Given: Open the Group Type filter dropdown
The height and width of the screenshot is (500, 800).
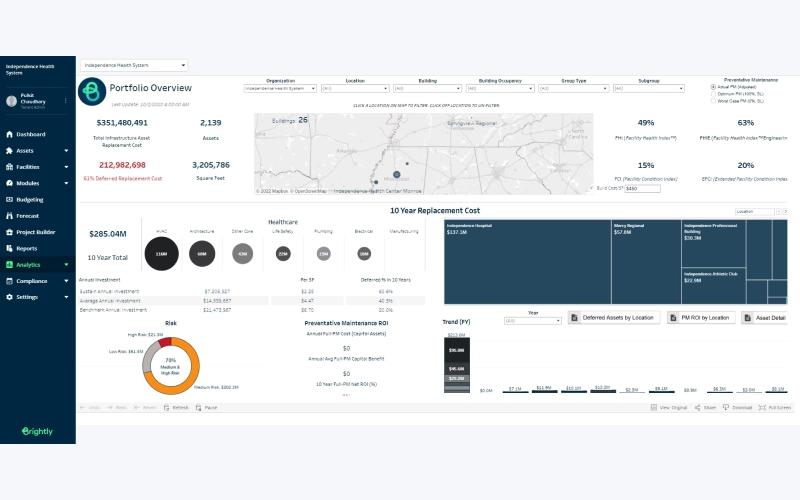Looking at the screenshot, I should 574,89.
